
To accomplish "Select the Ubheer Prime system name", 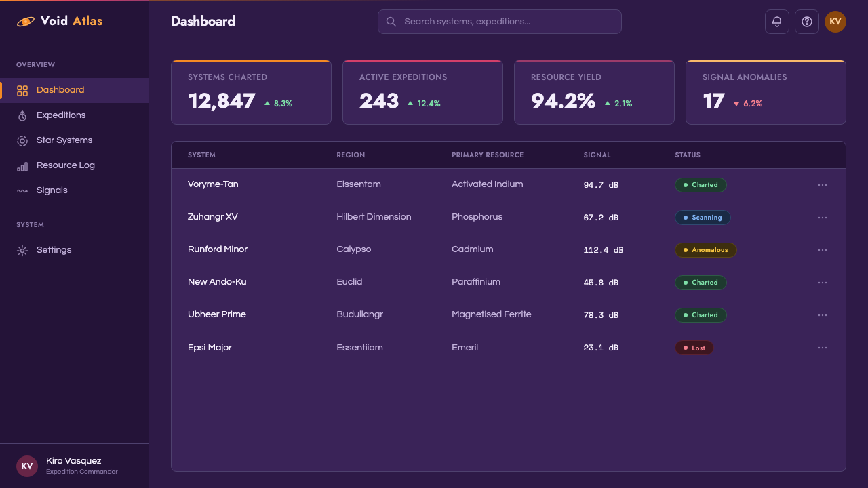I will click(x=217, y=314).
